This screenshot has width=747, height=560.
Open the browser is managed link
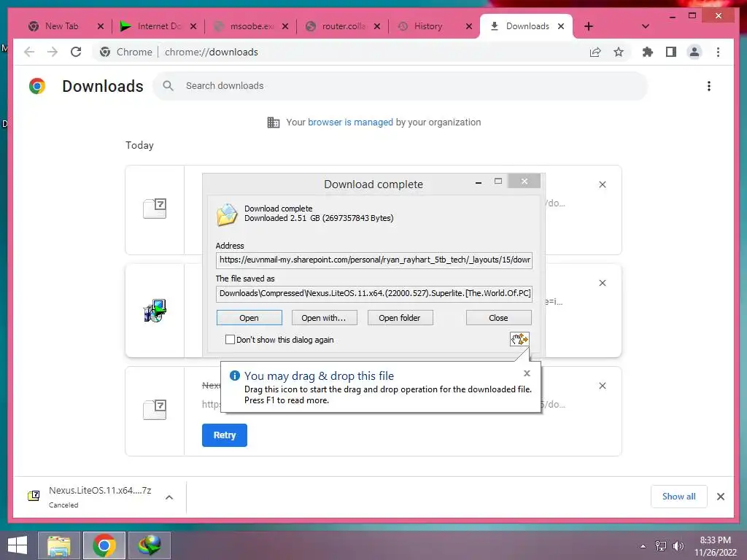(350, 122)
